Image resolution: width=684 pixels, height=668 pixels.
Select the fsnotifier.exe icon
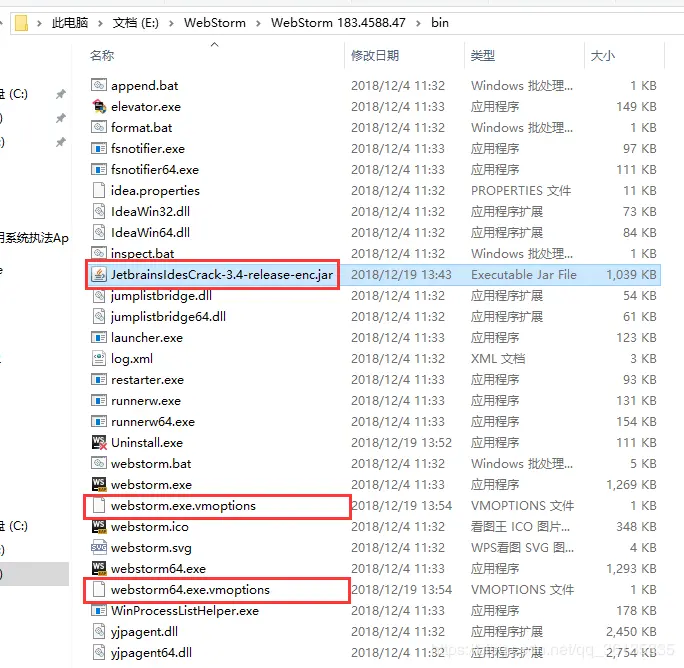tap(99, 148)
